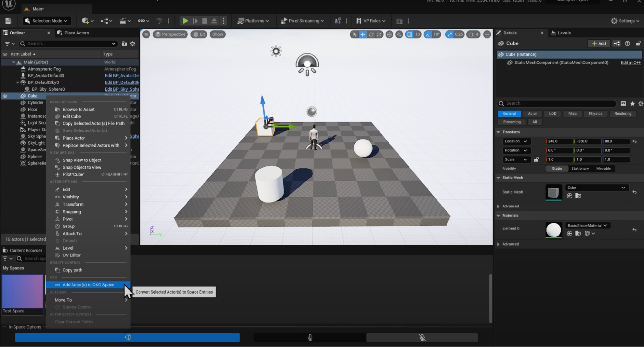Click the Edit in C++ link
644x347 pixels.
tap(630, 63)
